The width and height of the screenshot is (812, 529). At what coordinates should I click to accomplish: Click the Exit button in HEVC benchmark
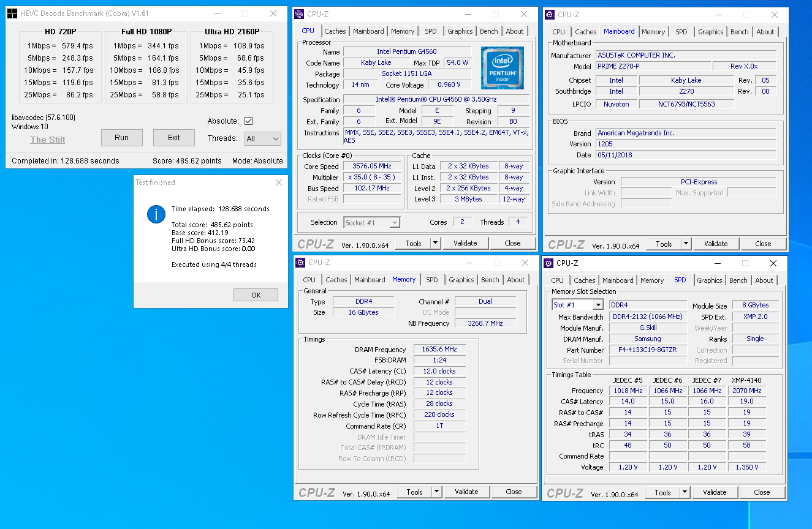[x=174, y=138]
